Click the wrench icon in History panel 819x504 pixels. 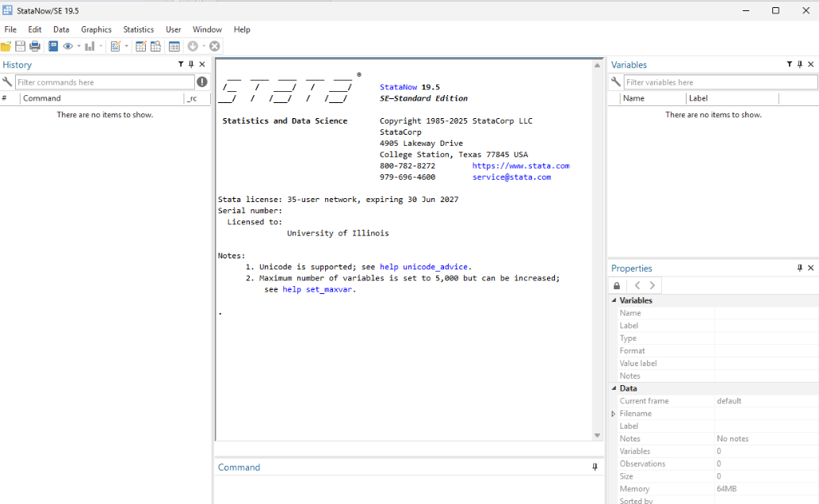coord(7,82)
